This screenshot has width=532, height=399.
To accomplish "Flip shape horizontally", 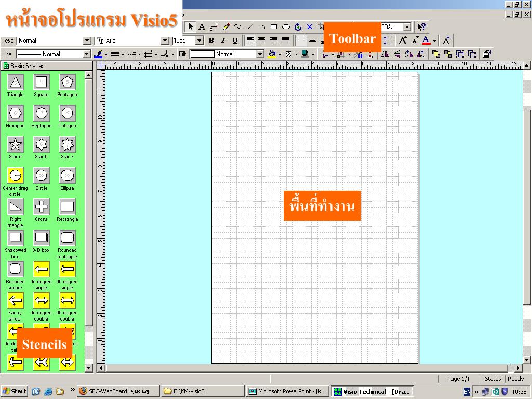I will [x=385, y=54].
